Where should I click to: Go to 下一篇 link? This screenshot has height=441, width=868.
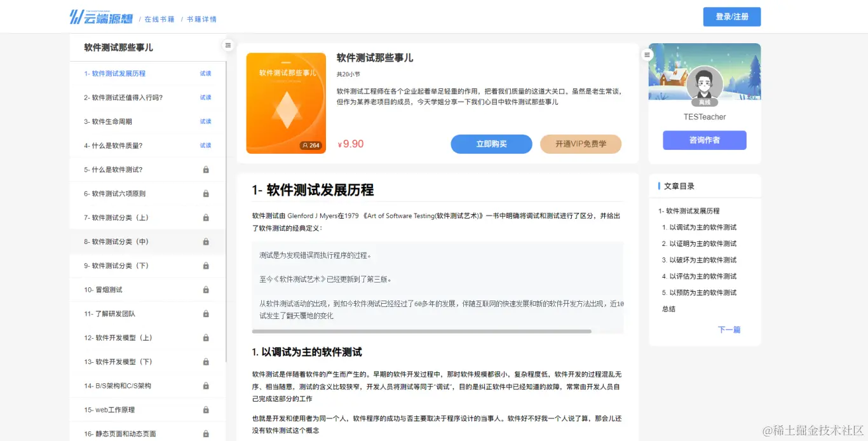[x=729, y=330]
